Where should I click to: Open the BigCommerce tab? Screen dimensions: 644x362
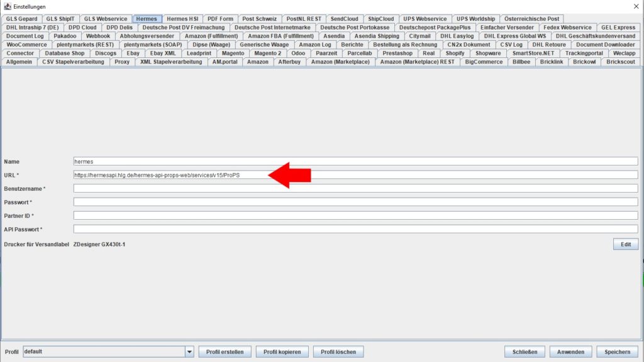click(484, 62)
